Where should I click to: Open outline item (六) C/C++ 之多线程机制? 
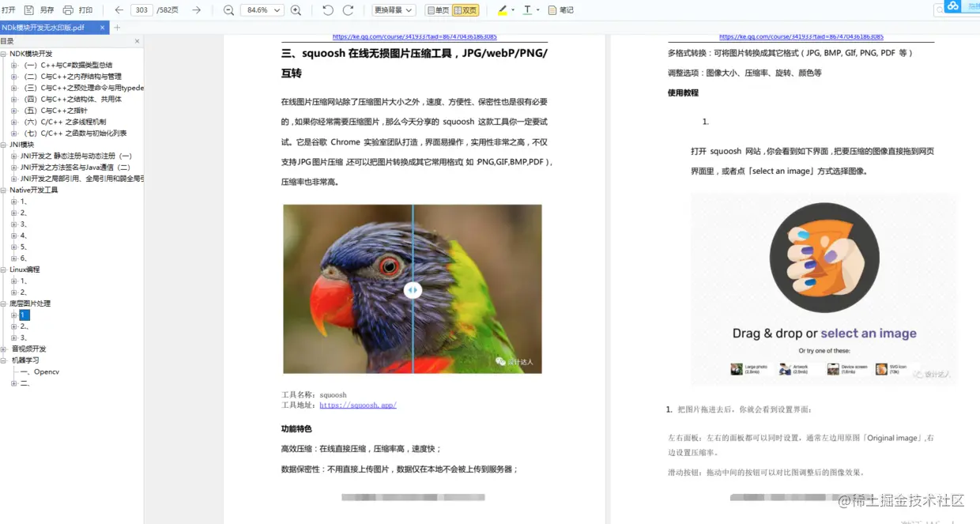(x=63, y=122)
